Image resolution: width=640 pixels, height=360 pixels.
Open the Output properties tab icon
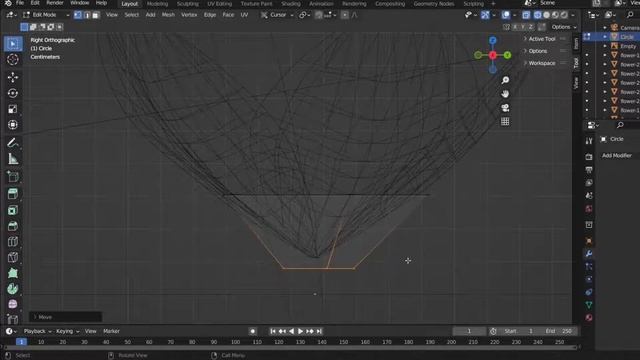tap(589, 169)
